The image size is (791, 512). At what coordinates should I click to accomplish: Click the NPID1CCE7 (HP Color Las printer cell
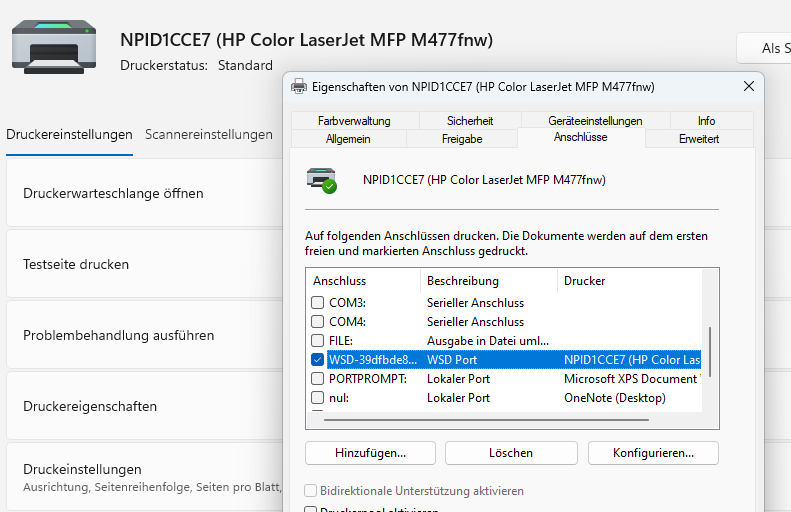[x=632, y=360]
